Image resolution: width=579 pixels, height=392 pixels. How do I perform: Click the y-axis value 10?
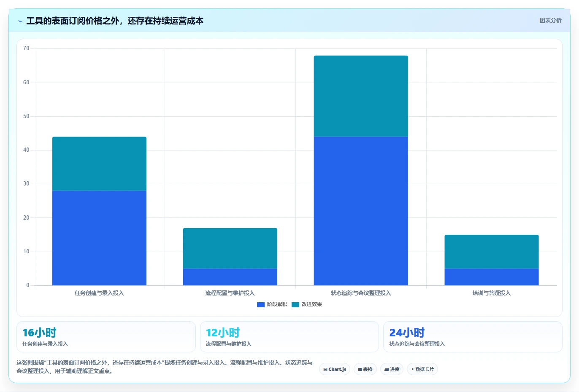[x=26, y=252]
